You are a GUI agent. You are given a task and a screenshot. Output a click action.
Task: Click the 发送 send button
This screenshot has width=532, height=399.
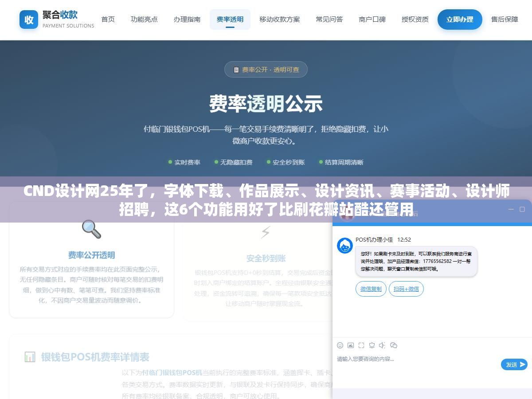(514, 364)
